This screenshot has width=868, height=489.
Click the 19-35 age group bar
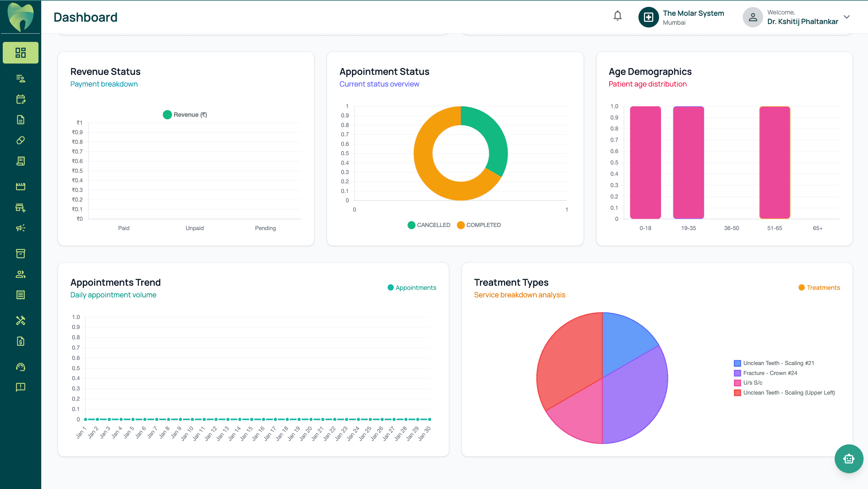(x=688, y=162)
